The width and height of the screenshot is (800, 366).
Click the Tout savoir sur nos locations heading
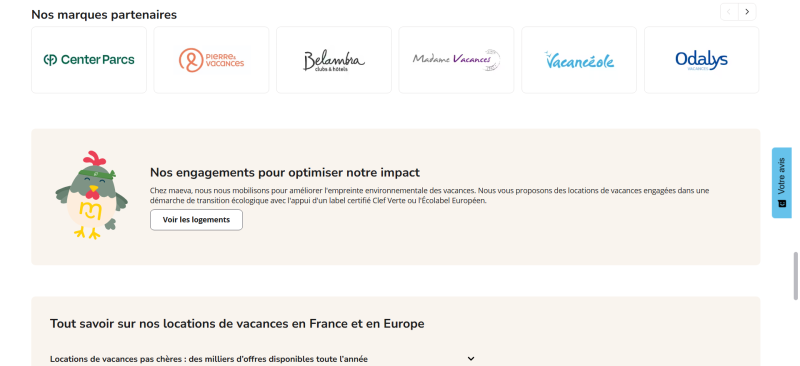(237, 324)
